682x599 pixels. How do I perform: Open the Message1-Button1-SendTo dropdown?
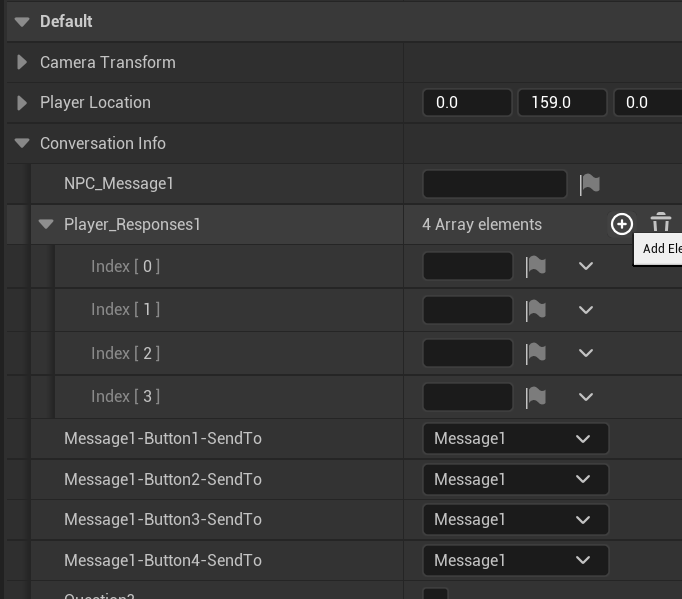[x=515, y=439]
